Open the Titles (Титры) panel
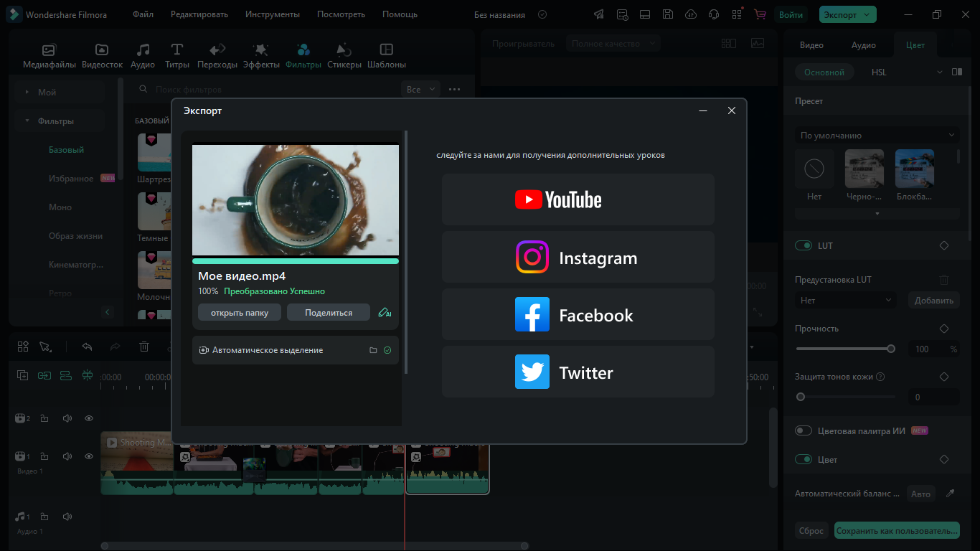This screenshot has height=551, width=980. 176,55
